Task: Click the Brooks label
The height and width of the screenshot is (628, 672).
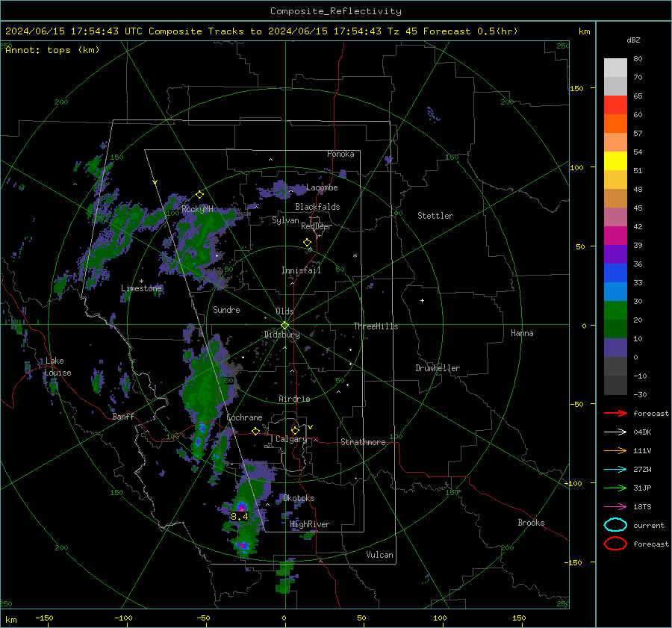Action: (531, 523)
